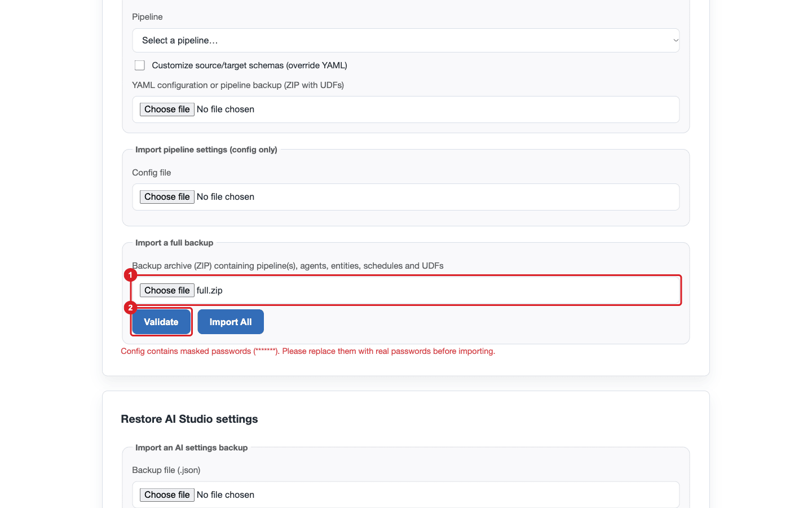
Task: Enable Customize source/target schemas checkbox
Action: tap(140, 65)
